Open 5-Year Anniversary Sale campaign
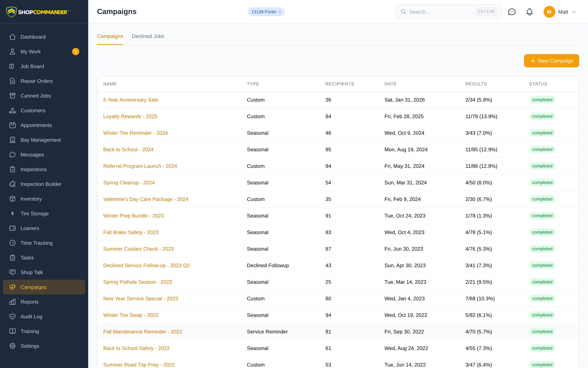The height and width of the screenshot is (368, 588). [x=130, y=100]
